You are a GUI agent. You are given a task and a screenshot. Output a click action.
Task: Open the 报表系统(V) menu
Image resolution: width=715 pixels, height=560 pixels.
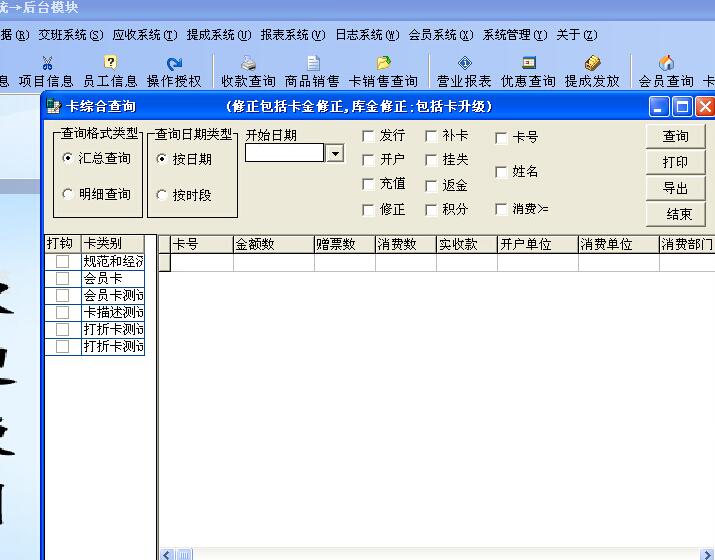(293, 35)
